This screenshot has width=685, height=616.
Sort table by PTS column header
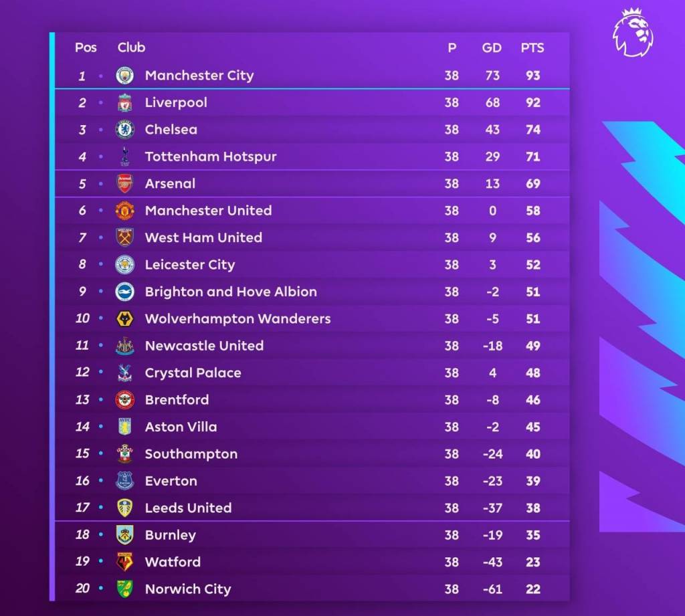(x=532, y=48)
